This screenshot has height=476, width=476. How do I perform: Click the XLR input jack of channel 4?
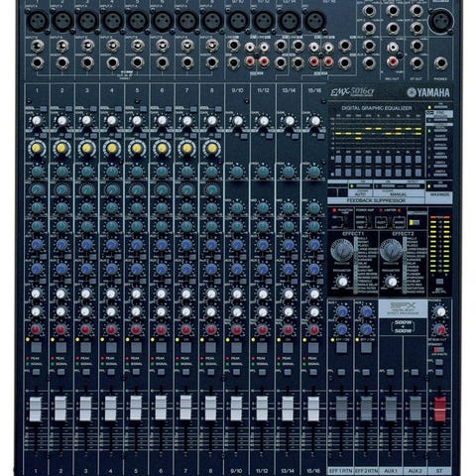112,21
